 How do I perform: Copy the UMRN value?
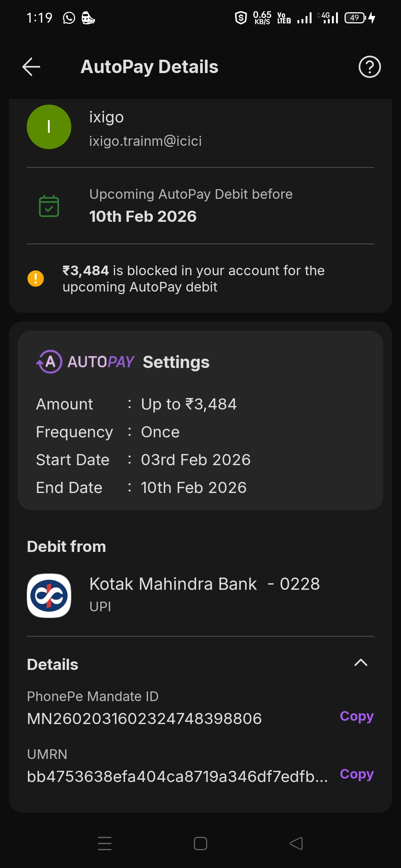tap(356, 774)
